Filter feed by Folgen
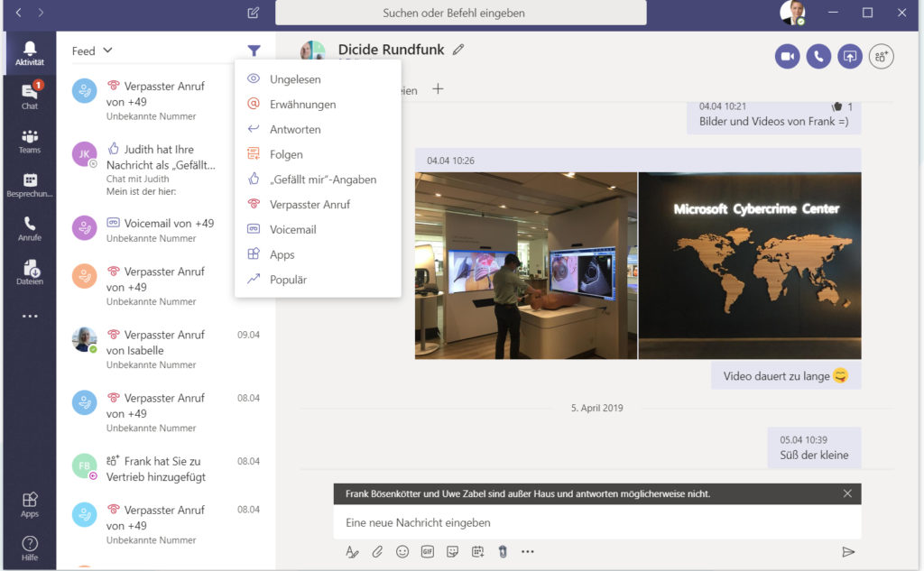Viewport: 924px width, 571px height. [x=318, y=154]
